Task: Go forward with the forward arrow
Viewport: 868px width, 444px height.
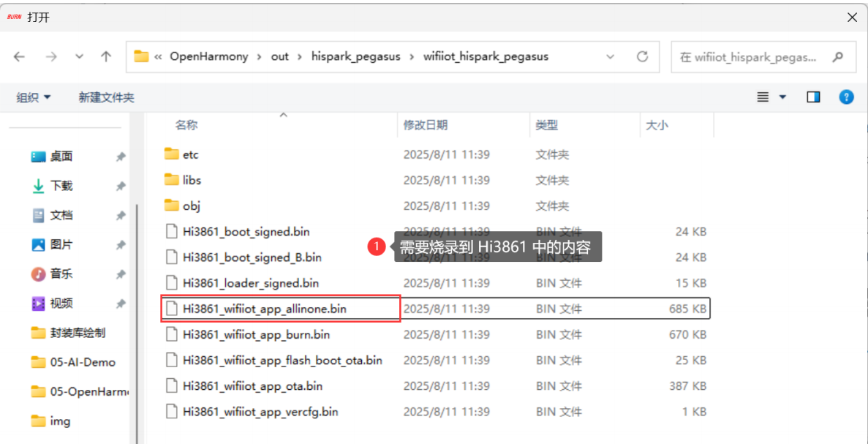Action: point(51,56)
